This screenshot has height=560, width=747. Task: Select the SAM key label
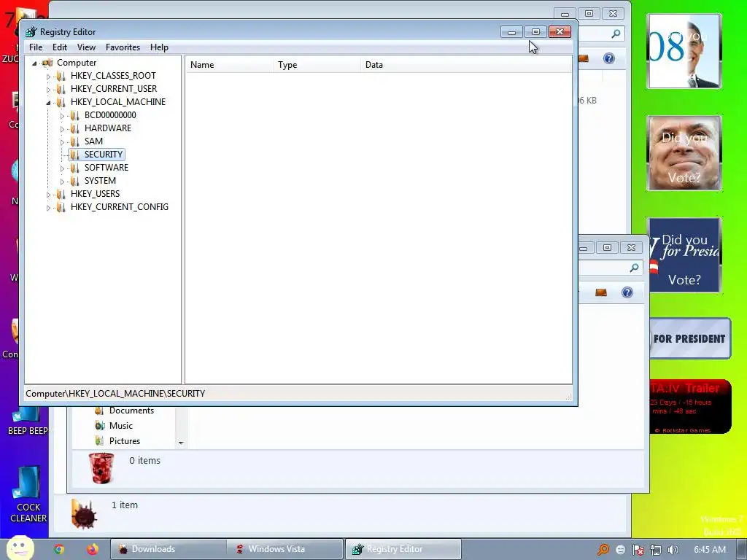tap(93, 141)
